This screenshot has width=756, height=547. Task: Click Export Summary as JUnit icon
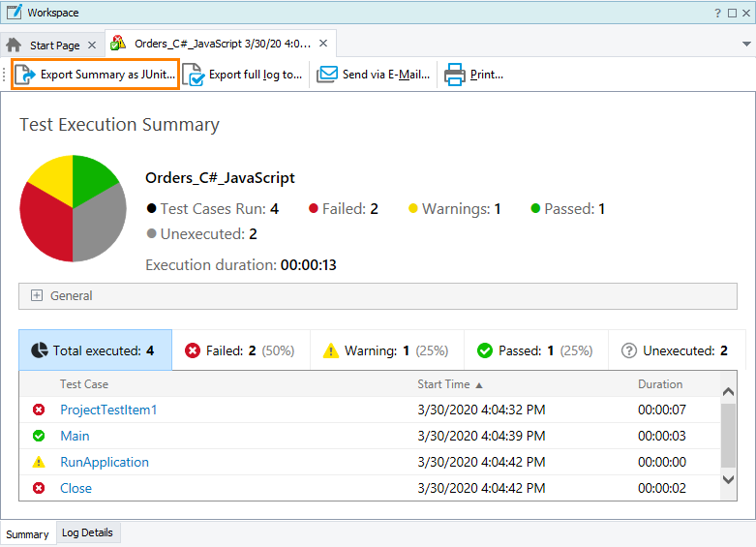pos(26,75)
